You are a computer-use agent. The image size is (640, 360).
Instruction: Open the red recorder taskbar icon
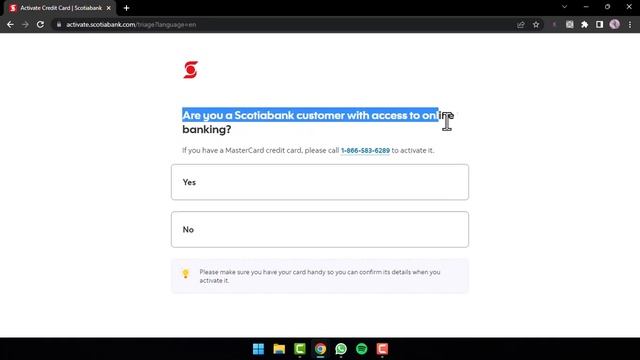pos(382,349)
